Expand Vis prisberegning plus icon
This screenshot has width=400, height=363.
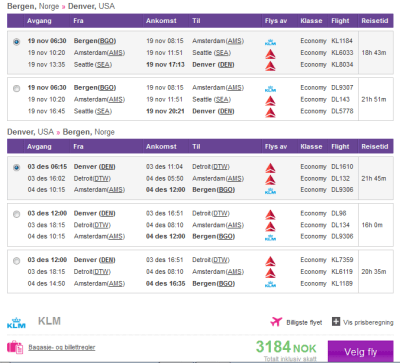[x=336, y=322]
